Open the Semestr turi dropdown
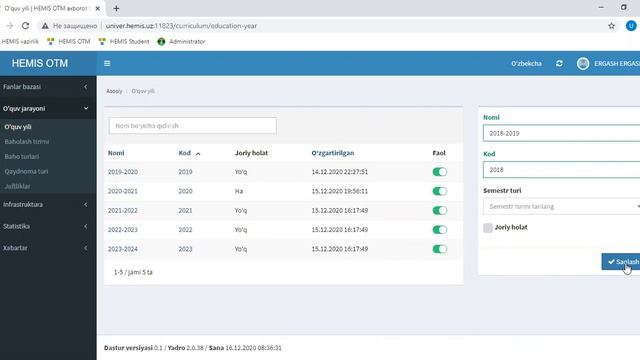Screen dimensions: 640x360 (x=562, y=207)
